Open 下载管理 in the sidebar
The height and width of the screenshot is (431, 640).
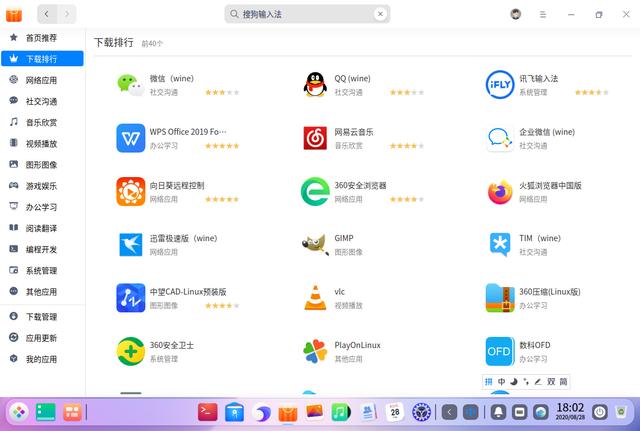42,317
